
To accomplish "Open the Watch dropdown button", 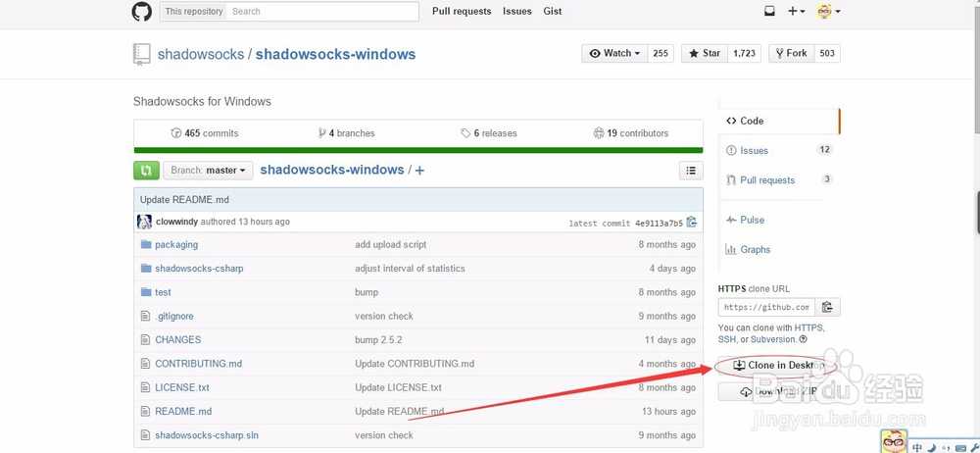I will (615, 53).
